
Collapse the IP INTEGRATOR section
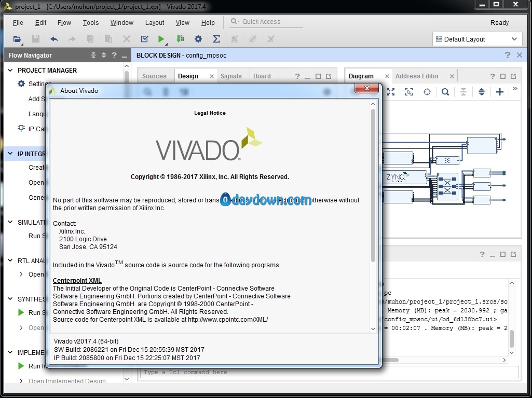coord(10,154)
